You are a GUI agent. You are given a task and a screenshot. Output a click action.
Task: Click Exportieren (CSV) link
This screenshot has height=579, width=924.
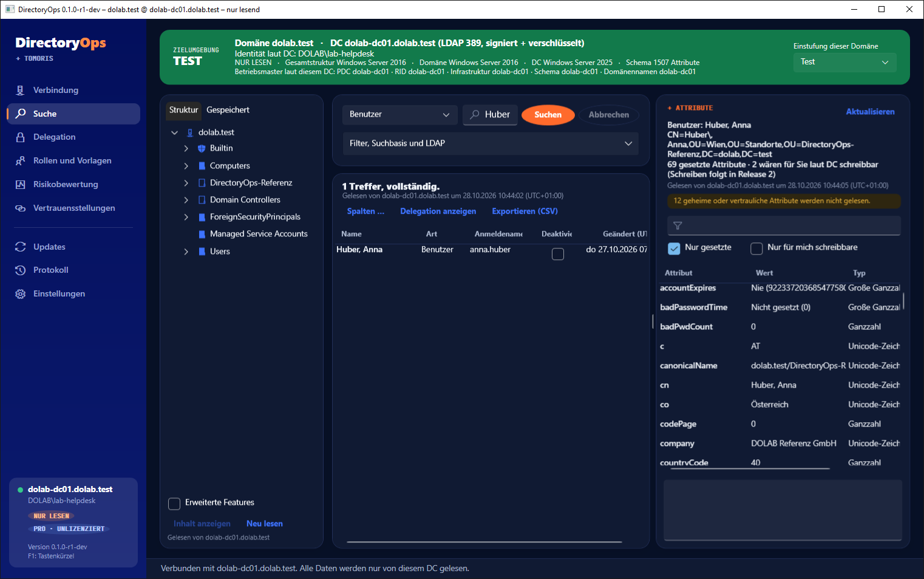click(x=525, y=211)
